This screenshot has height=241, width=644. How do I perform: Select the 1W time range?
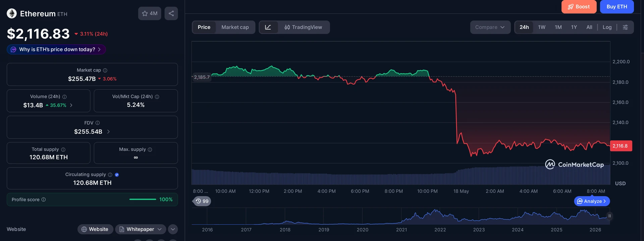(x=542, y=27)
